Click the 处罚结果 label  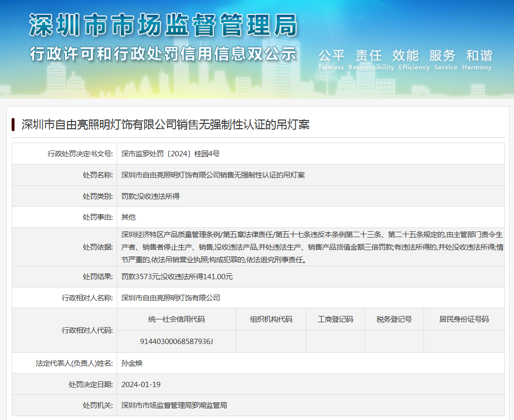point(98,276)
